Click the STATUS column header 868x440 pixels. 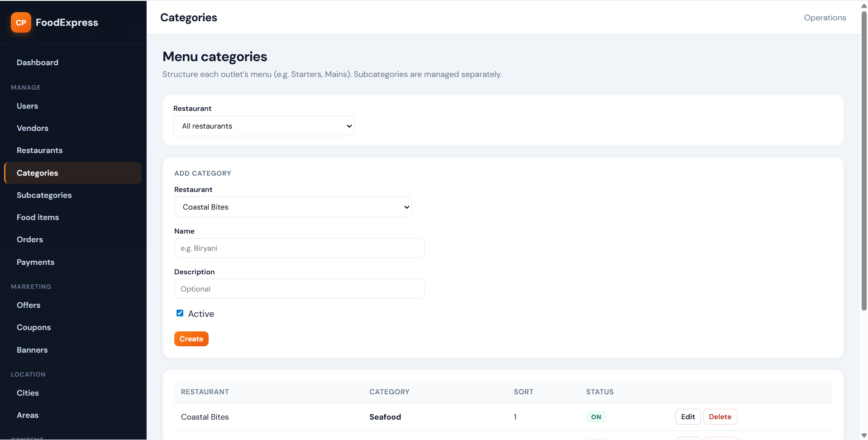pos(600,392)
